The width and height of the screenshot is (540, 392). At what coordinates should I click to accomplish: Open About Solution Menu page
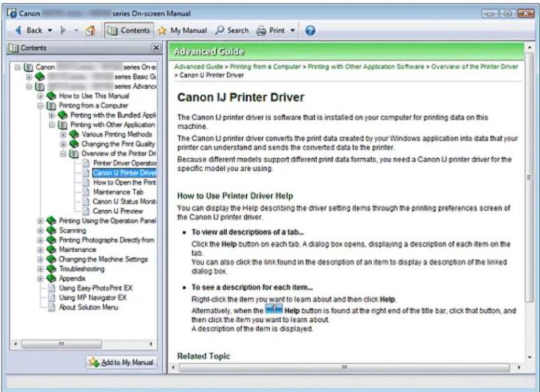(89, 307)
